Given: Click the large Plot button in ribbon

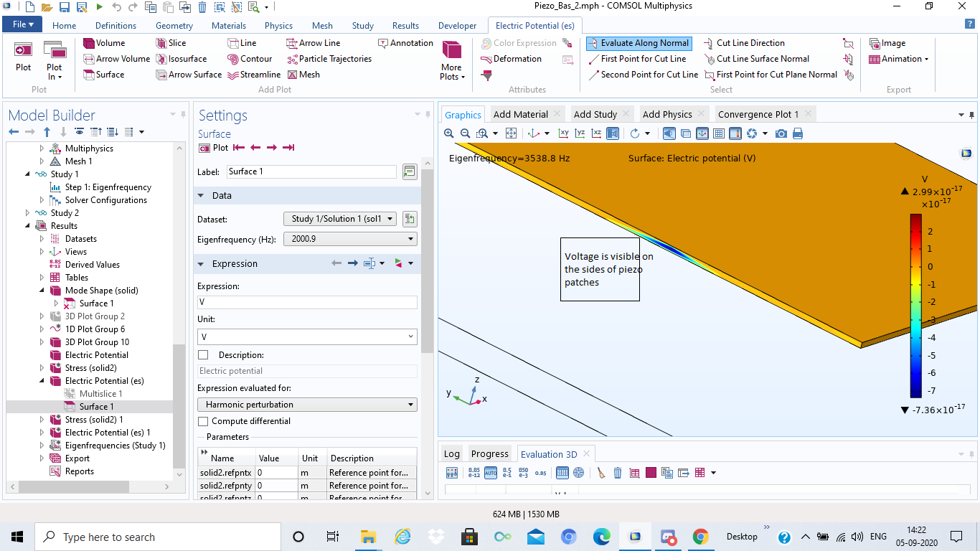Looking at the screenshot, I should [x=24, y=57].
